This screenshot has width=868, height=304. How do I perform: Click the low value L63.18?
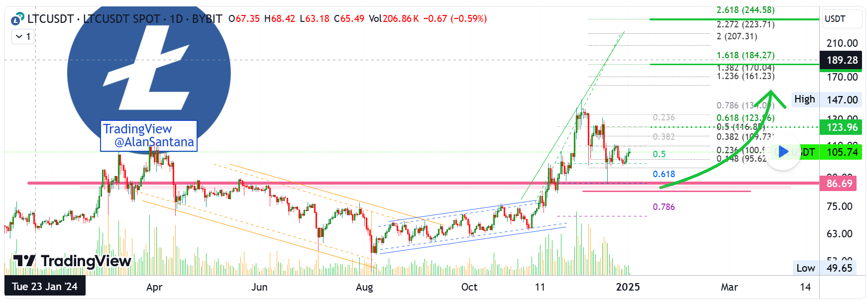(315, 19)
